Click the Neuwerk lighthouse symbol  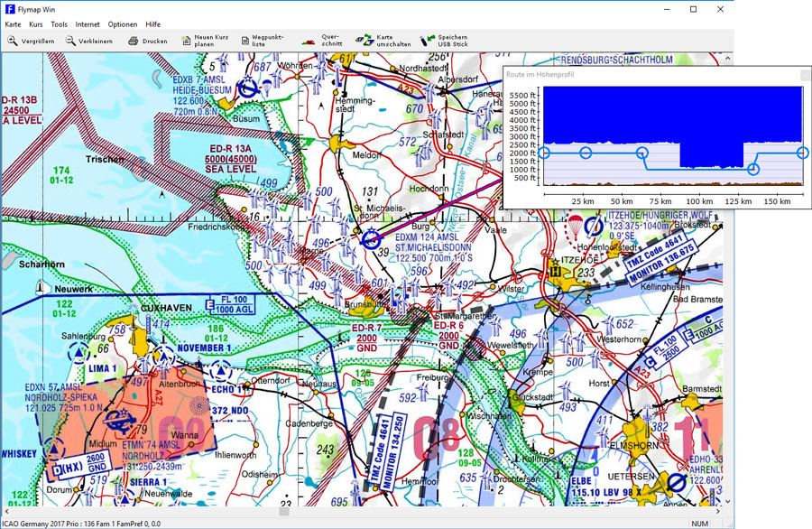[42, 288]
